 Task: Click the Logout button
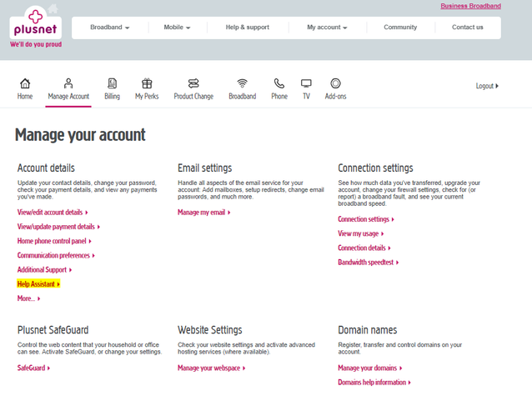486,86
